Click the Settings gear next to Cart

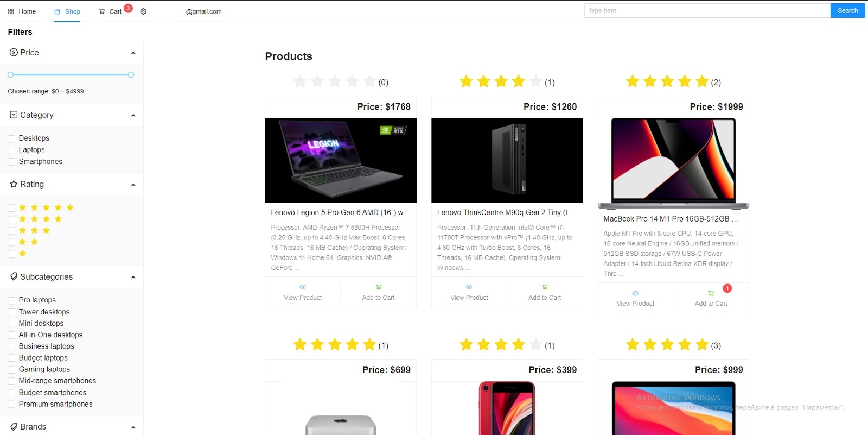point(143,11)
